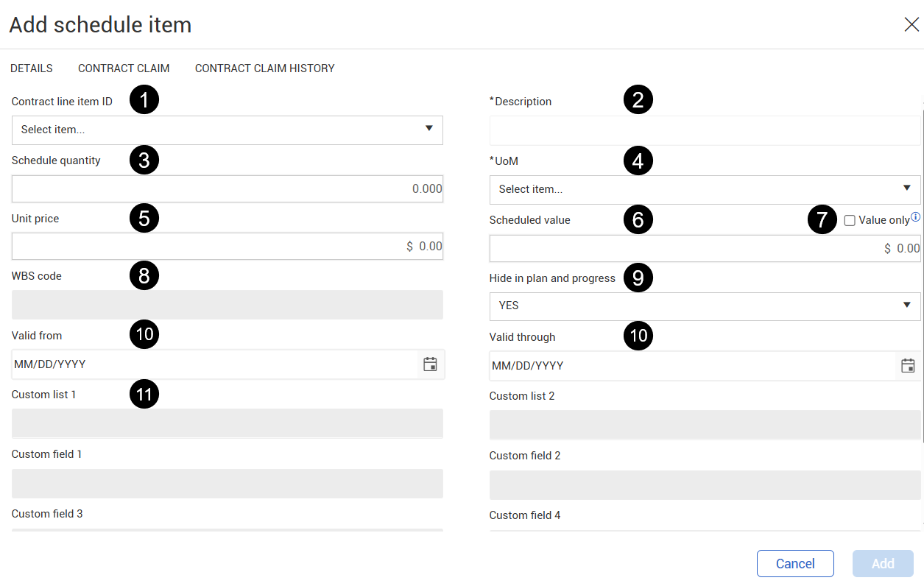This screenshot has height=586, width=924.
Task: Click the Cancel button
Action: (795, 564)
